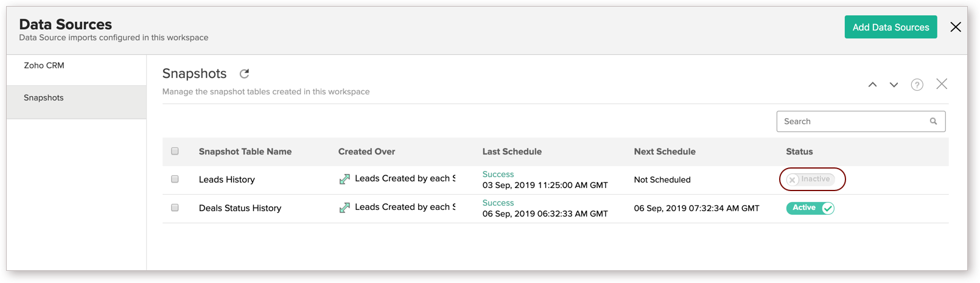Open the Leads History snapshot table

pos(226,180)
